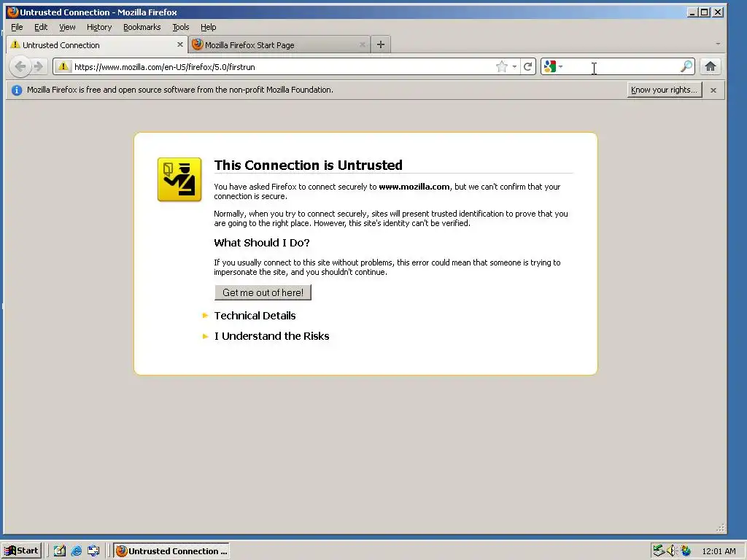747x560 pixels.
Task: Open the Bookmarks menu
Action: [142, 27]
